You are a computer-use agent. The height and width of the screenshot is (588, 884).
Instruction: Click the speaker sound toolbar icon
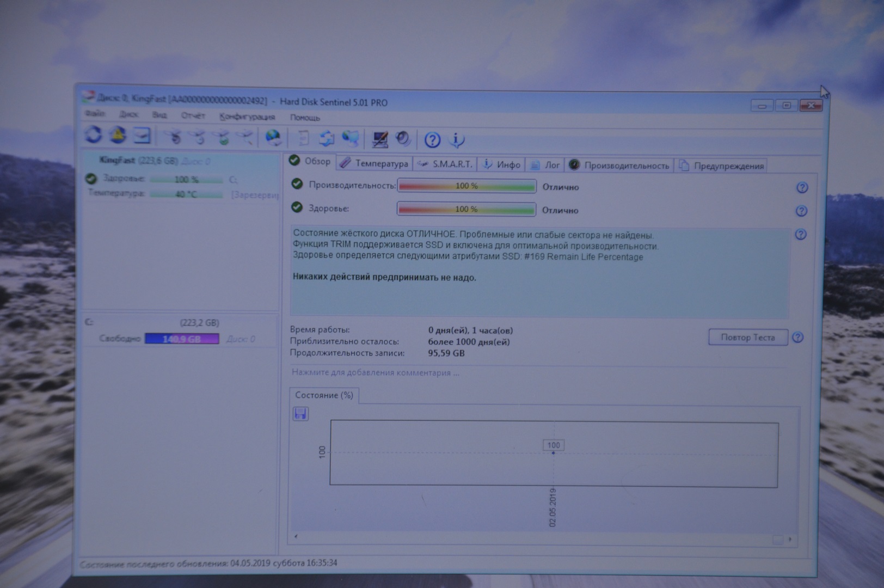[403, 139]
